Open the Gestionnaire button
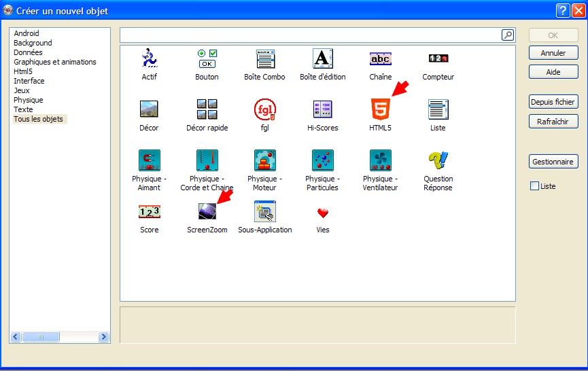Screen dimensions: 588x371 (x=553, y=162)
